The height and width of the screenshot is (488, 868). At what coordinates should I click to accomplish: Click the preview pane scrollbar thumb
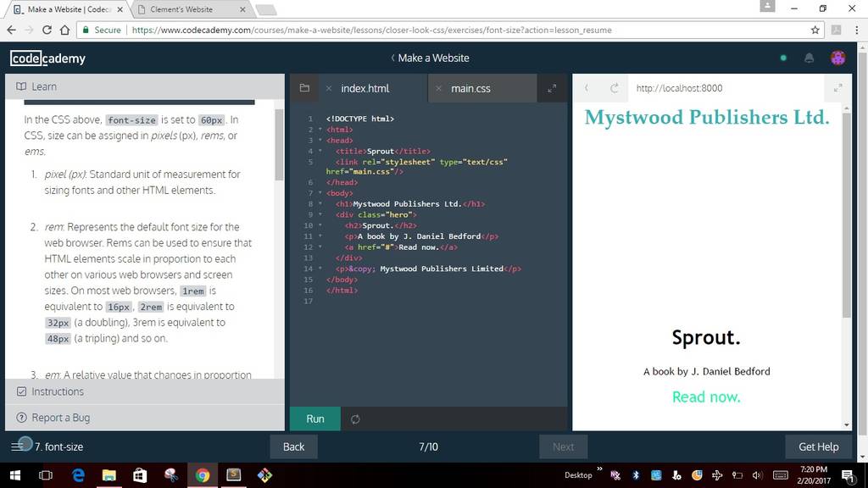(x=847, y=215)
